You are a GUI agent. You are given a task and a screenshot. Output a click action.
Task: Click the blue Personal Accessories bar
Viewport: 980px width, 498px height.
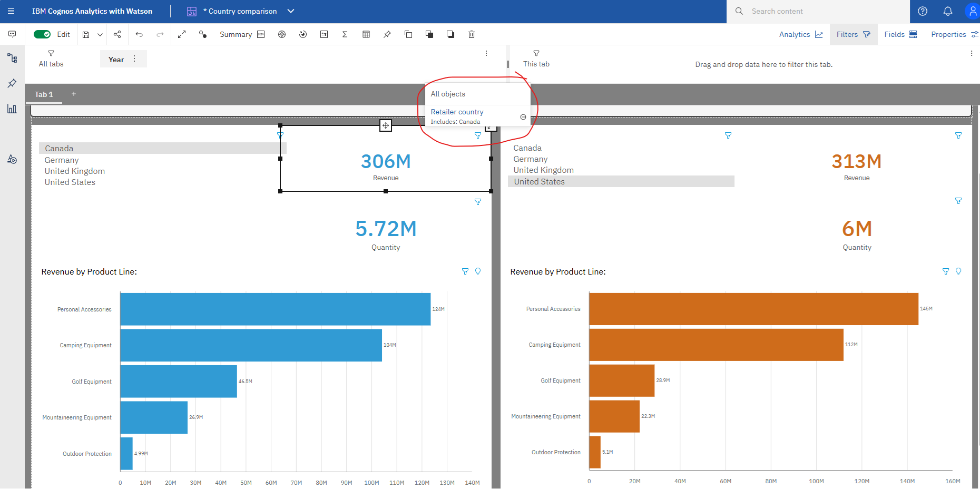pos(275,309)
